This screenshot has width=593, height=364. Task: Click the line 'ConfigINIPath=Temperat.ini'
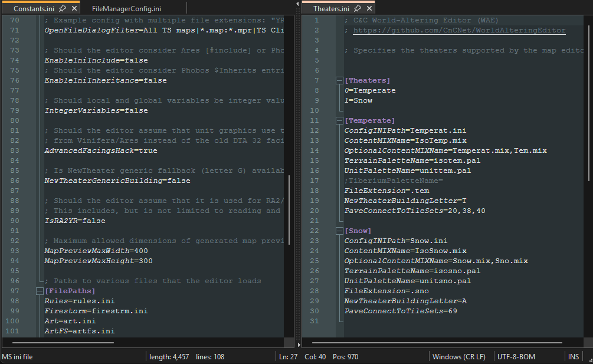click(x=405, y=130)
